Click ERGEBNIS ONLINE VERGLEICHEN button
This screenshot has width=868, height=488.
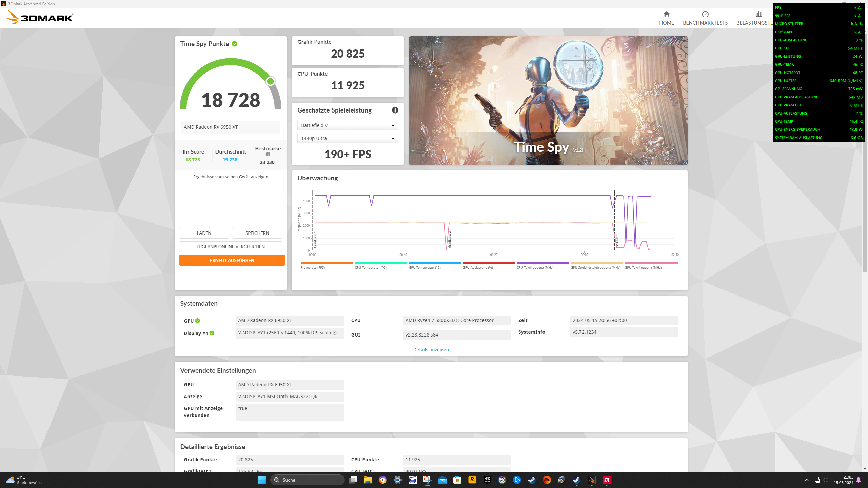(231, 247)
